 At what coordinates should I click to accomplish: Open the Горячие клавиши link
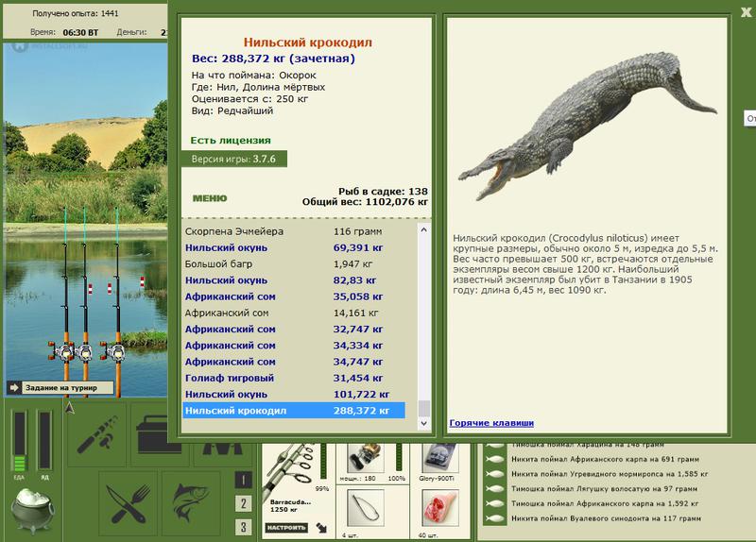click(491, 422)
